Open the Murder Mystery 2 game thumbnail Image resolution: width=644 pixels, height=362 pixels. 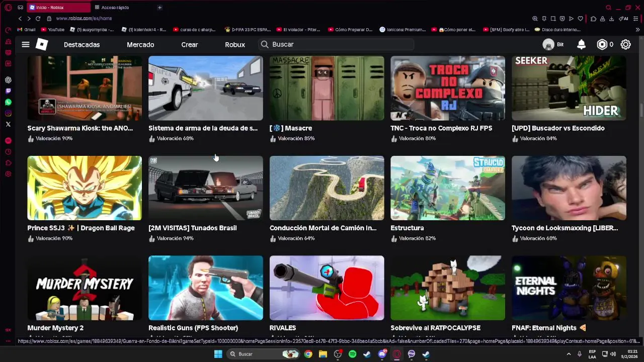pyautogui.click(x=85, y=288)
